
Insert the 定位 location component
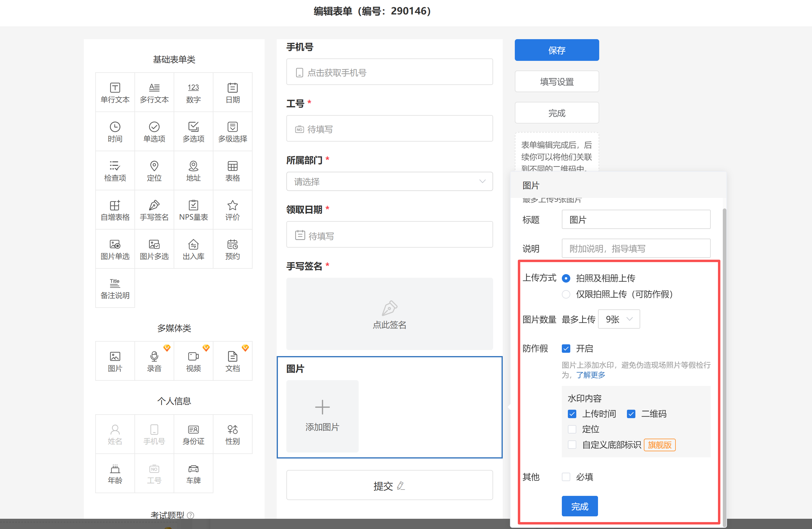click(154, 171)
